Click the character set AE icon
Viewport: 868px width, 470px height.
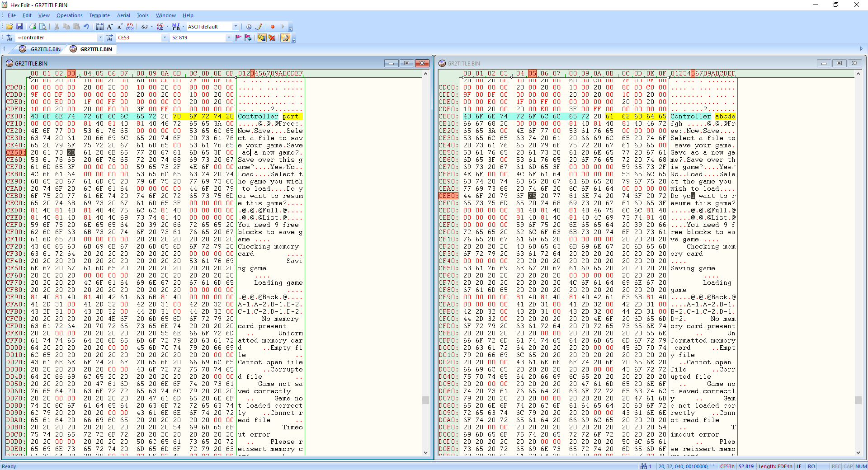pyautogui.click(x=160, y=27)
